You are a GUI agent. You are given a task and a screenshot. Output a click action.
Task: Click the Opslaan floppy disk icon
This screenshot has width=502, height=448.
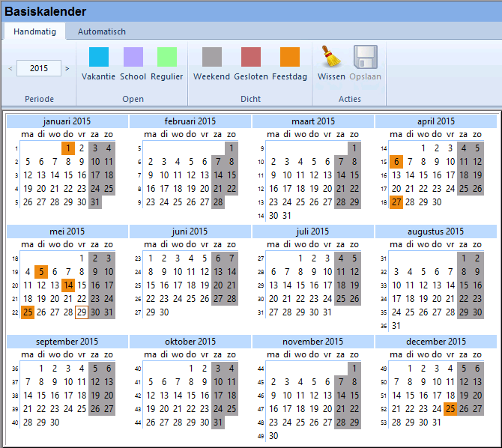[x=365, y=58]
